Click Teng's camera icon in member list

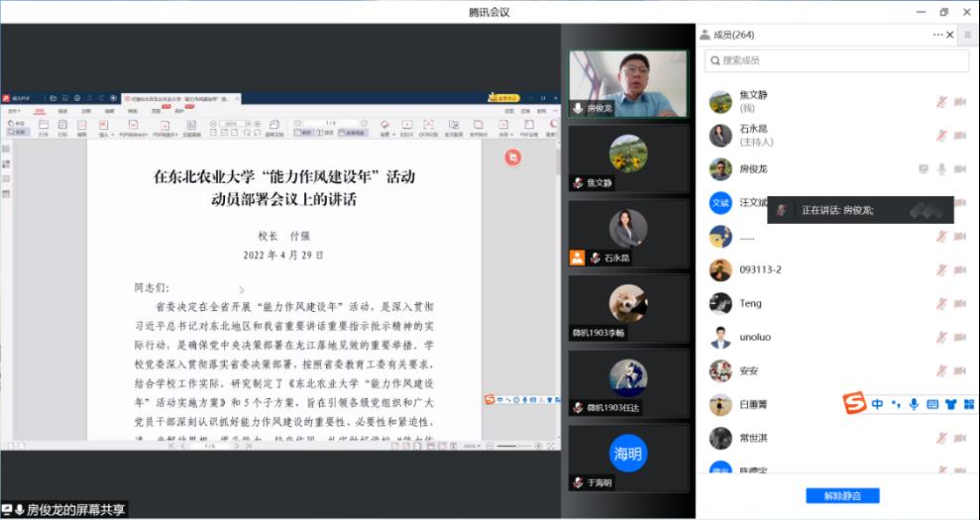click(960, 304)
